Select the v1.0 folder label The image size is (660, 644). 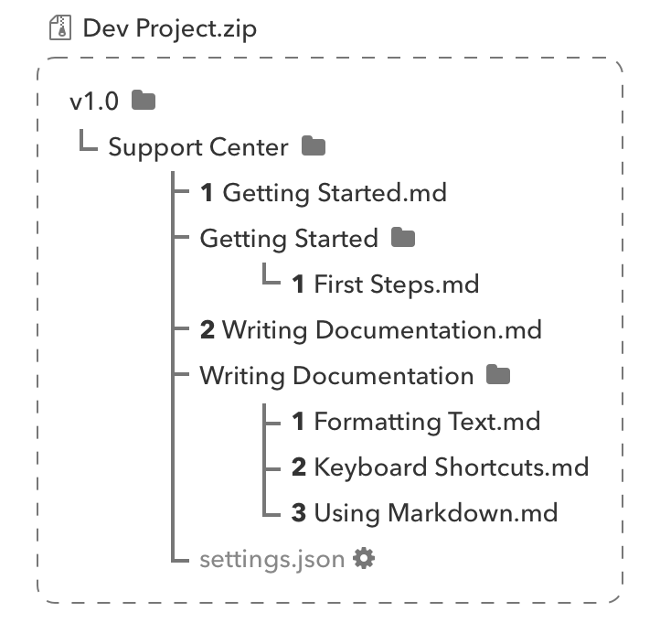coord(94,102)
